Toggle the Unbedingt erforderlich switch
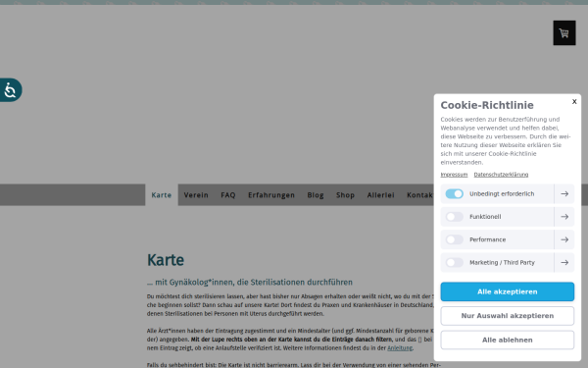 (x=454, y=193)
